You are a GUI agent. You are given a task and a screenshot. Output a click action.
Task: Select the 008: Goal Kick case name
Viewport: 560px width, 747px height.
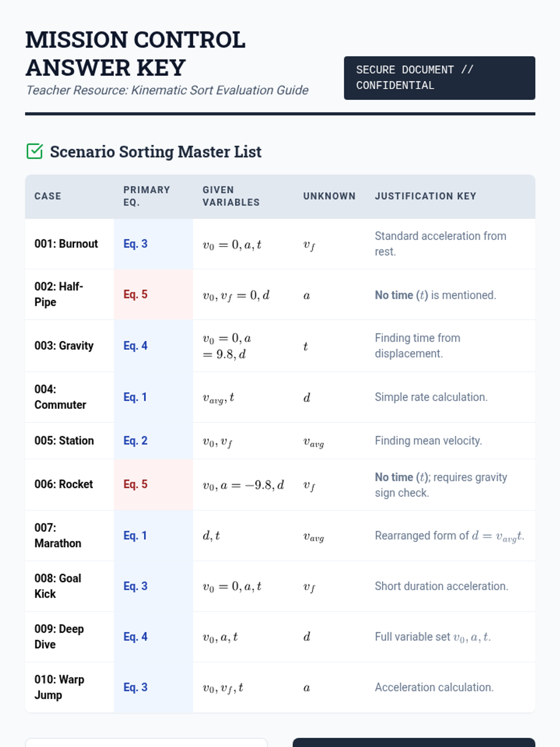(58, 586)
